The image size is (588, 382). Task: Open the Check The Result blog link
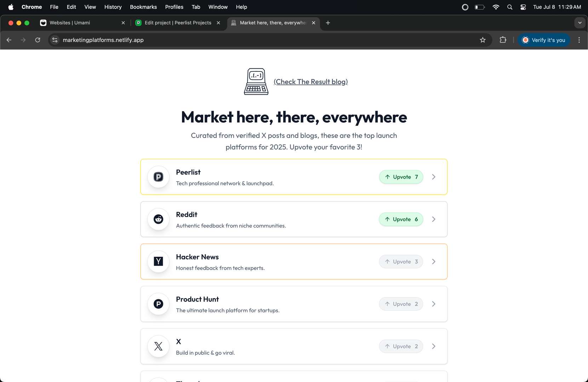coord(310,82)
